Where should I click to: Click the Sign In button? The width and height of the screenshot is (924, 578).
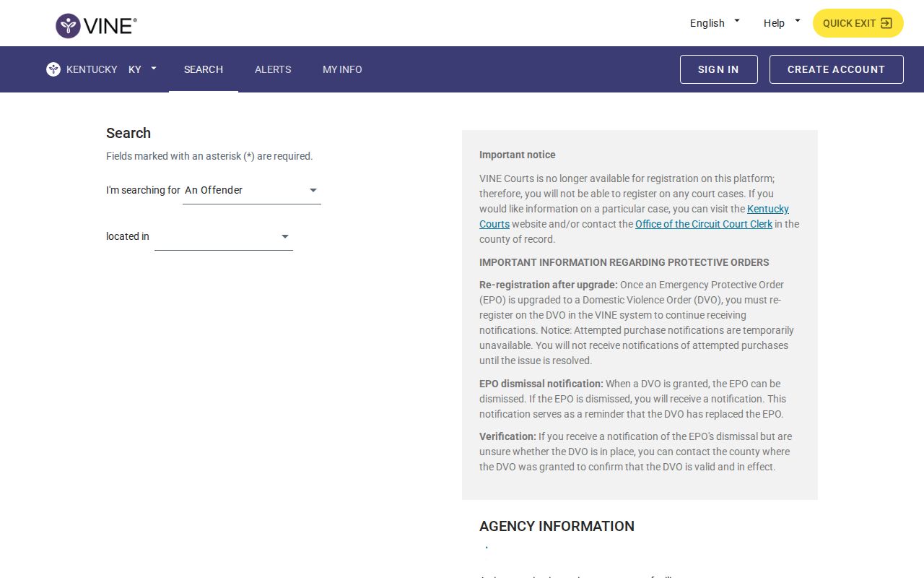point(718,69)
